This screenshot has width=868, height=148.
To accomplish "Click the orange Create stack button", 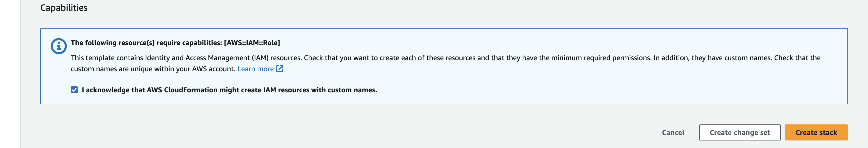I will [x=816, y=132].
